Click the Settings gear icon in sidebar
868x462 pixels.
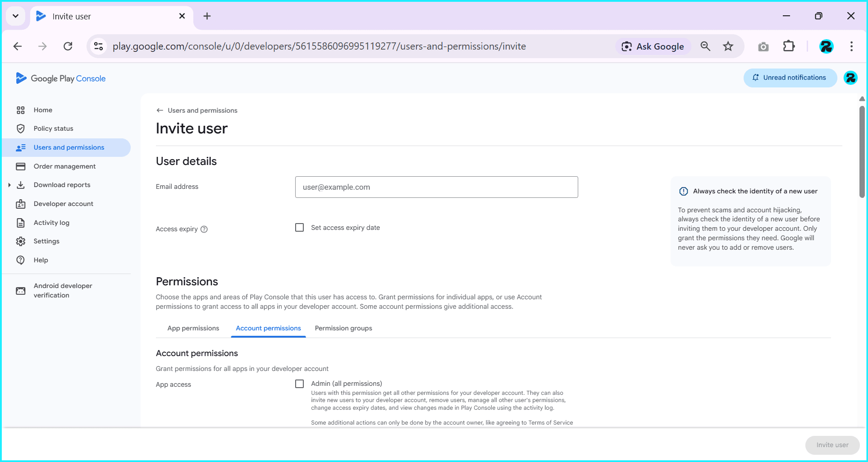pyautogui.click(x=21, y=241)
